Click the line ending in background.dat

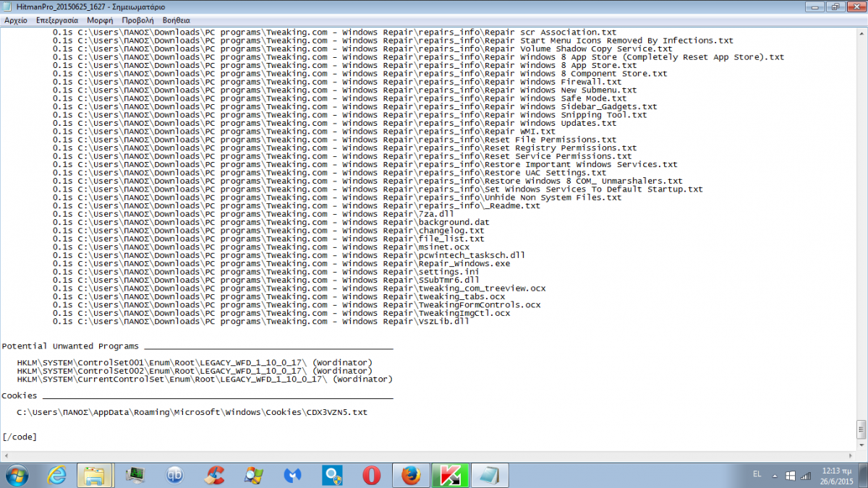coord(273,222)
